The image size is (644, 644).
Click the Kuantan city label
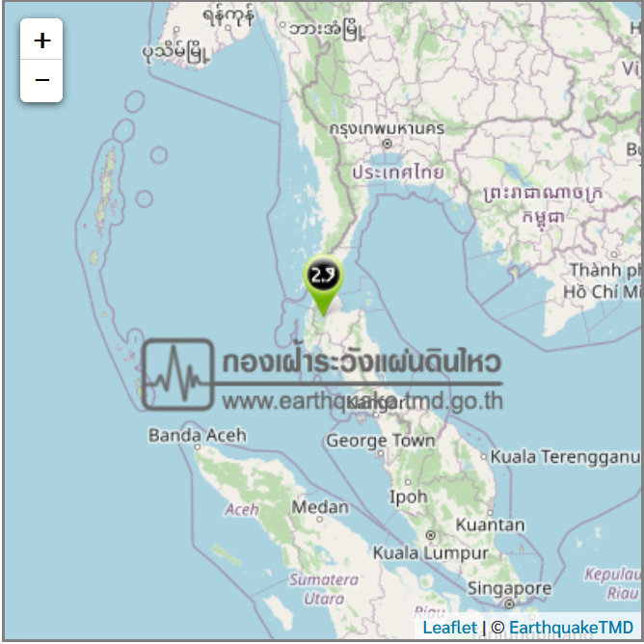coord(490,524)
